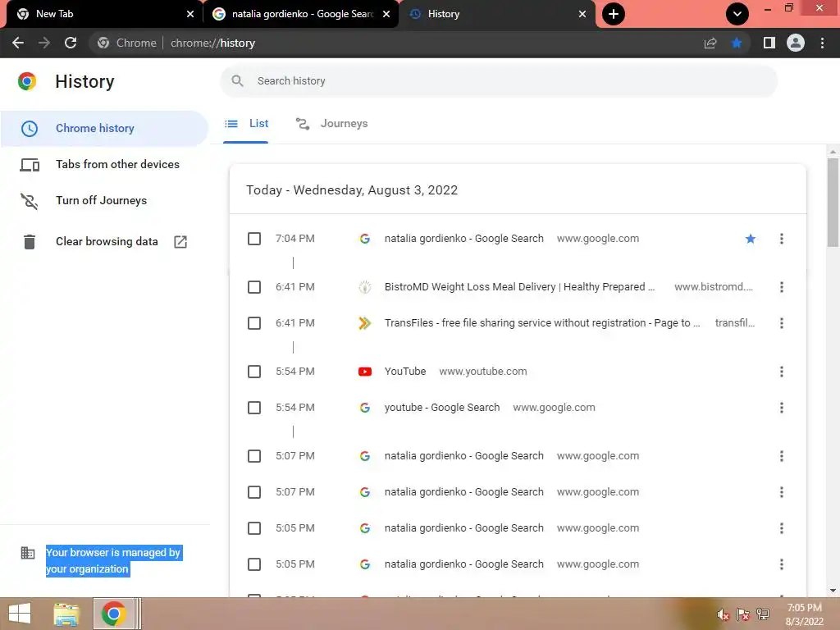
Task: Switch to the History browser tab
Action: click(x=495, y=14)
